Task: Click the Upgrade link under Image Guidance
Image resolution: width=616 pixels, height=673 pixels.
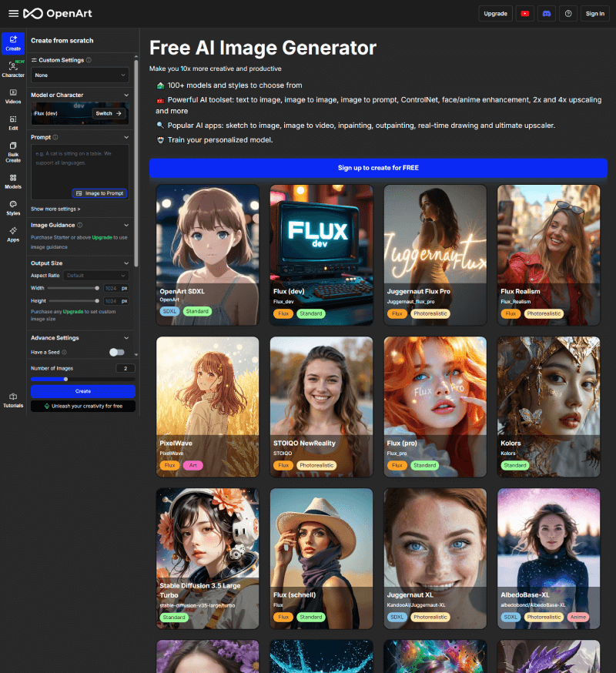Action: tap(102, 237)
